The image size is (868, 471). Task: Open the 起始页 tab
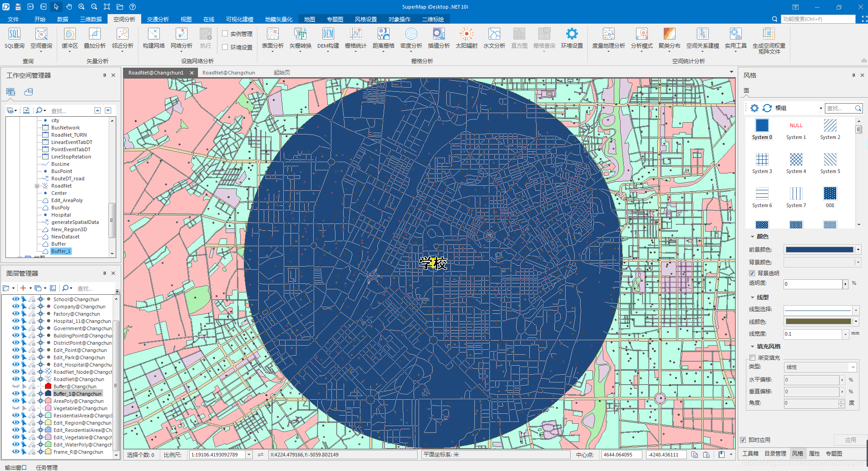282,73
